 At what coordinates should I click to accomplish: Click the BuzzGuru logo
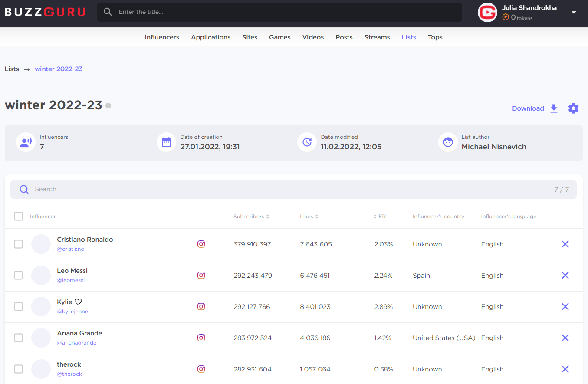(x=45, y=12)
